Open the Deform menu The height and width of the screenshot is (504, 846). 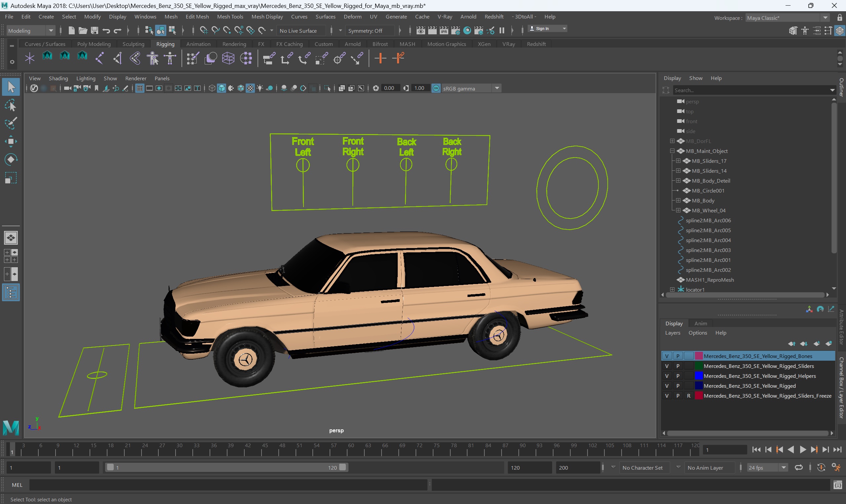(352, 17)
